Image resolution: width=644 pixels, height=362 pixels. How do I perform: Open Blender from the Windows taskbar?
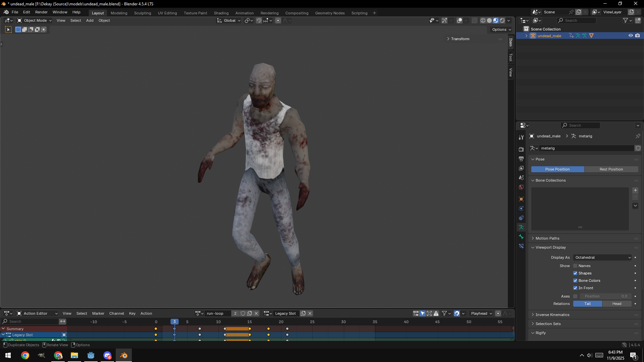click(124, 355)
